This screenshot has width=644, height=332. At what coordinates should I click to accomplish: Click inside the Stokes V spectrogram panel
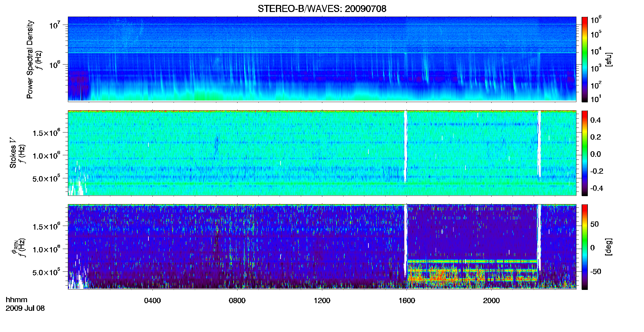[x=322, y=153]
